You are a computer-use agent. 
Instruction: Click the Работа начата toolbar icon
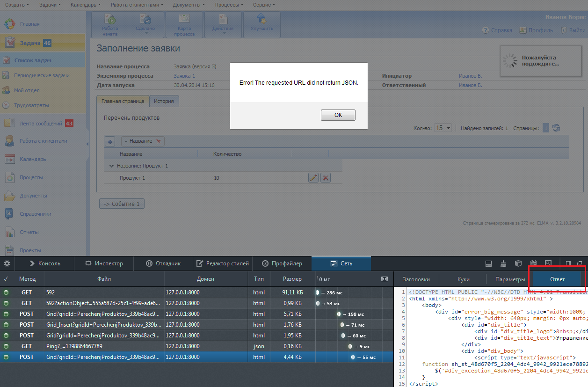(x=110, y=21)
